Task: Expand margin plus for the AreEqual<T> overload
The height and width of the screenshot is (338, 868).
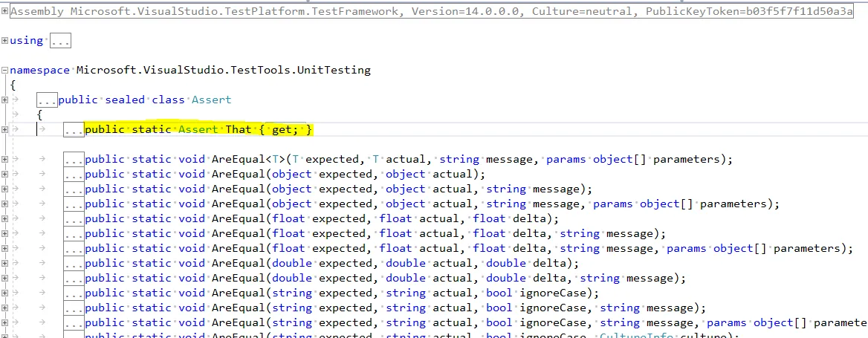Action: pos(4,159)
